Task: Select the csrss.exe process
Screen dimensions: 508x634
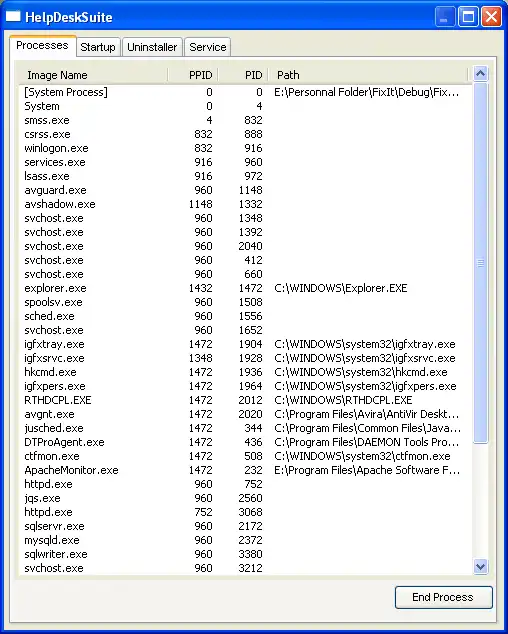Action: pos(245,134)
